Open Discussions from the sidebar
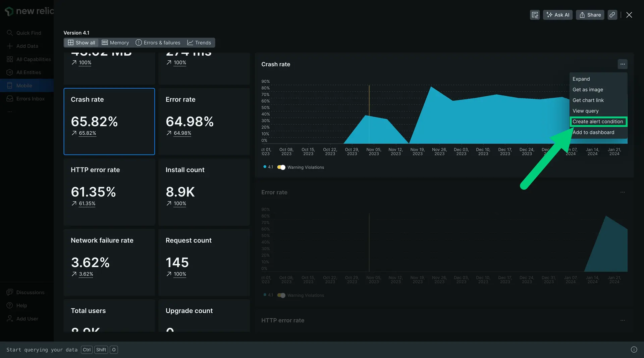 30,293
